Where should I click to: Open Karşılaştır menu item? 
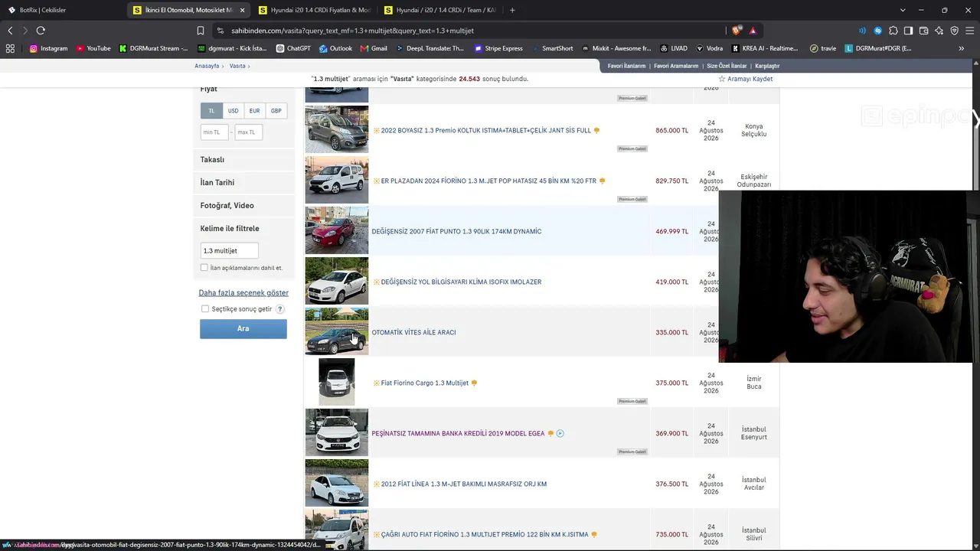767,66
